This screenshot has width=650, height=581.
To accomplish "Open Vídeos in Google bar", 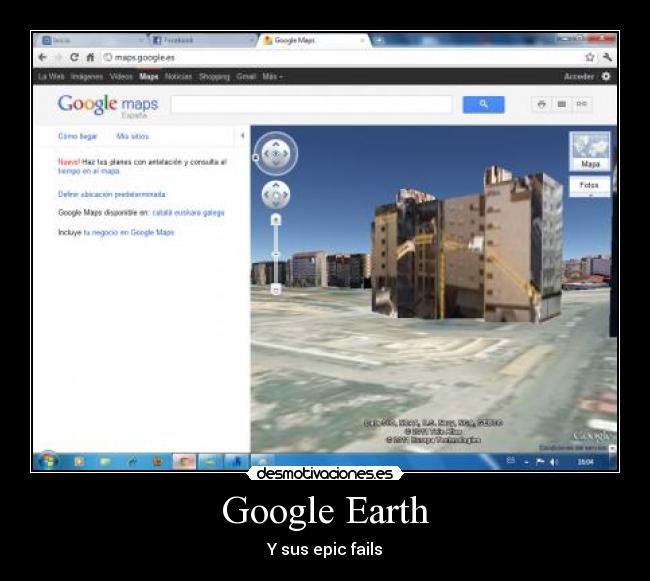I will pos(121,76).
